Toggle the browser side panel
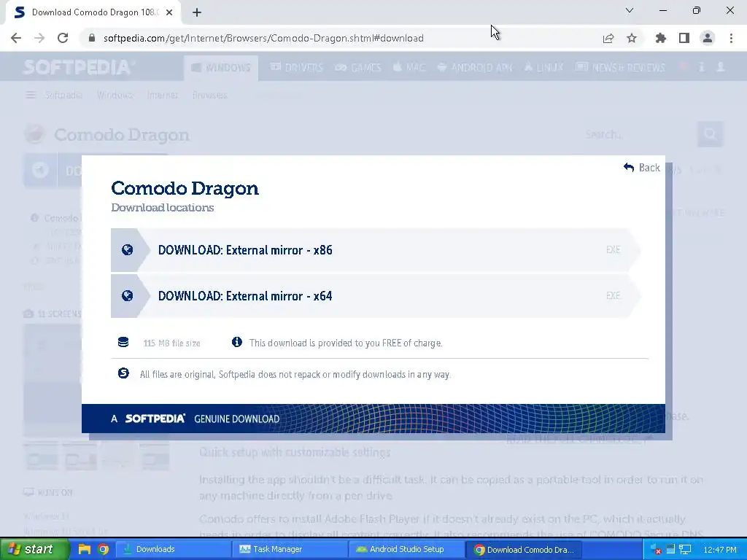The image size is (747, 560). pyautogui.click(x=684, y=38)
